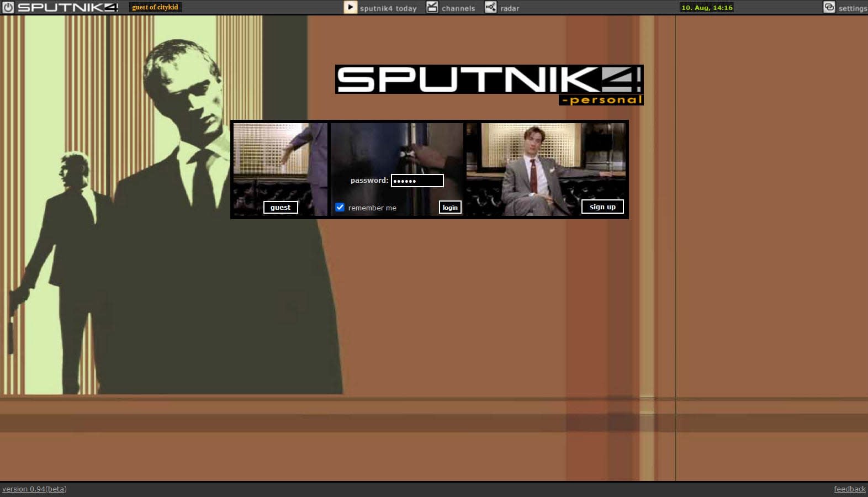Click the guest button
This screenshot has width=868, height=497.
(x=280, y=207)
